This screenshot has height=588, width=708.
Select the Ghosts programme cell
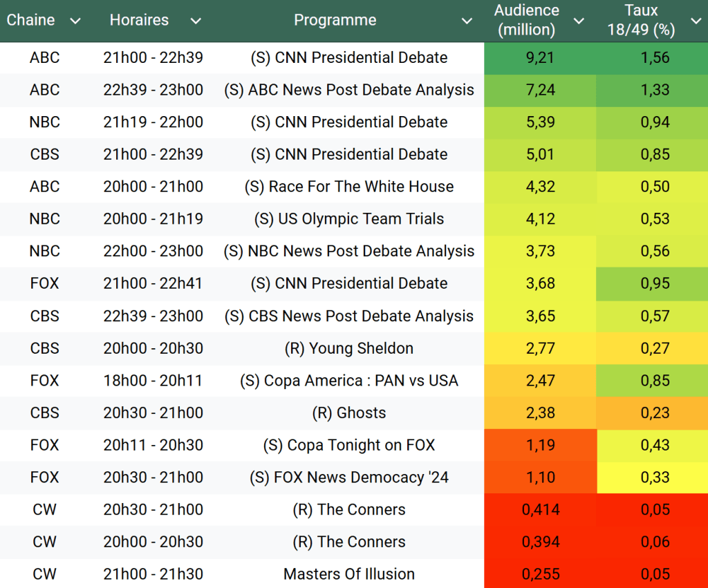click(348, 413)
